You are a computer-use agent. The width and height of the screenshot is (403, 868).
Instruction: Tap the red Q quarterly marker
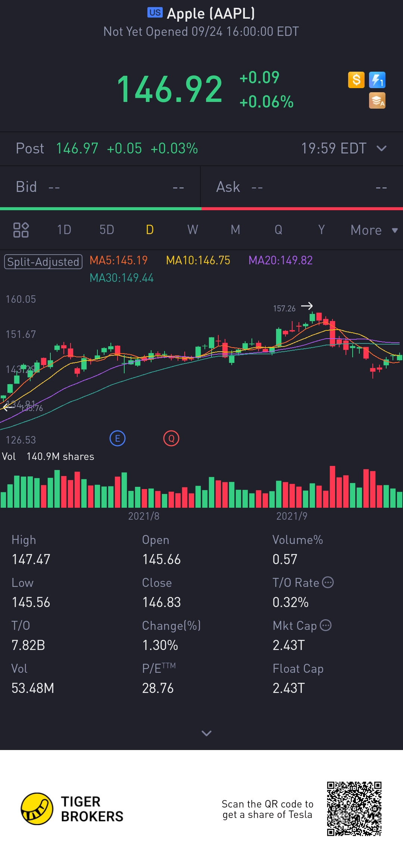(171, 438)
